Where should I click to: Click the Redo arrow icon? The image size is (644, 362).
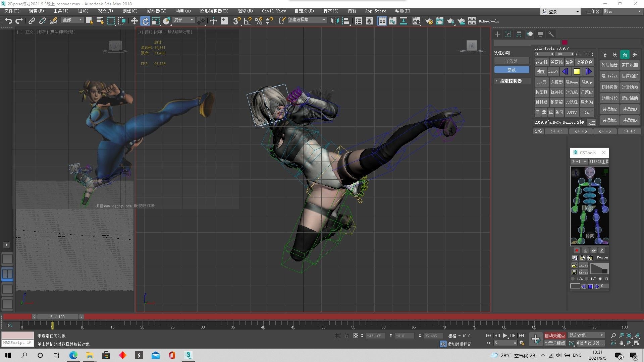tap(19, 21)
